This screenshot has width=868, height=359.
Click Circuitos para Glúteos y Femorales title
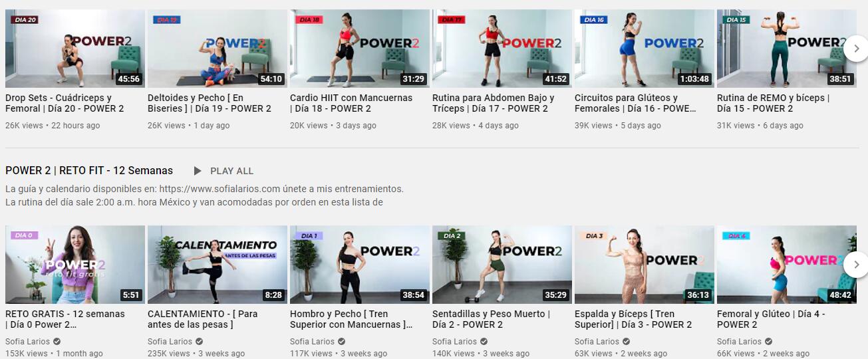636,103
